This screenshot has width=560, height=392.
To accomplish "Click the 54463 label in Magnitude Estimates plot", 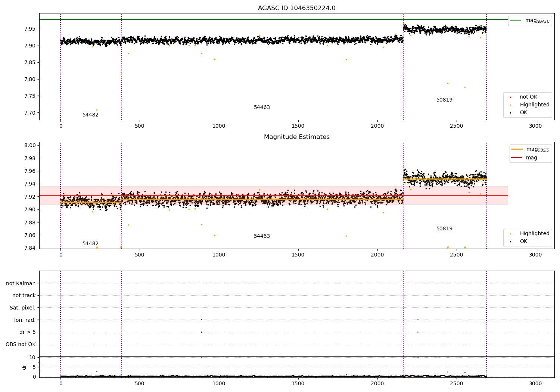I will tap(262, 236).
